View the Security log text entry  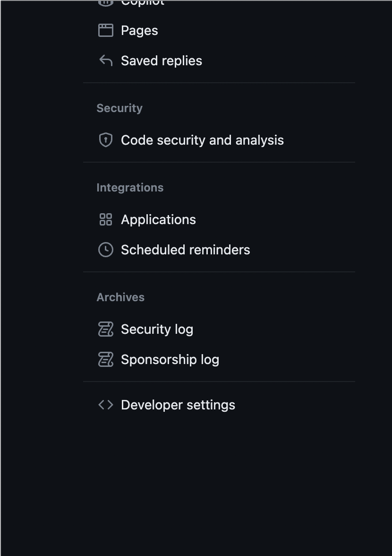(x=157, y=330)
